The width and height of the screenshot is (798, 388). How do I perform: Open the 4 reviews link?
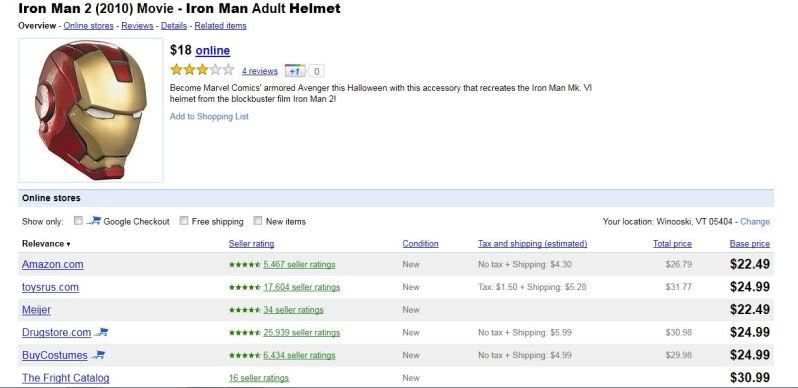260,71
